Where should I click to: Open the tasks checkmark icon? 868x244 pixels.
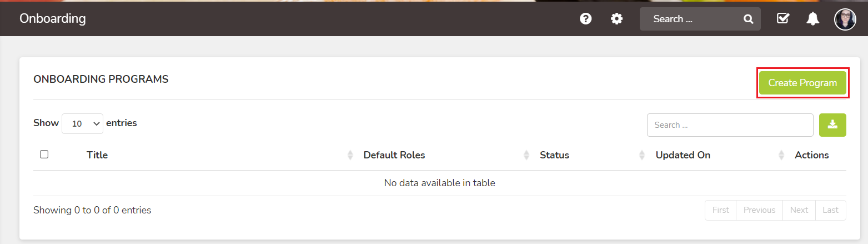coord(782,19)
